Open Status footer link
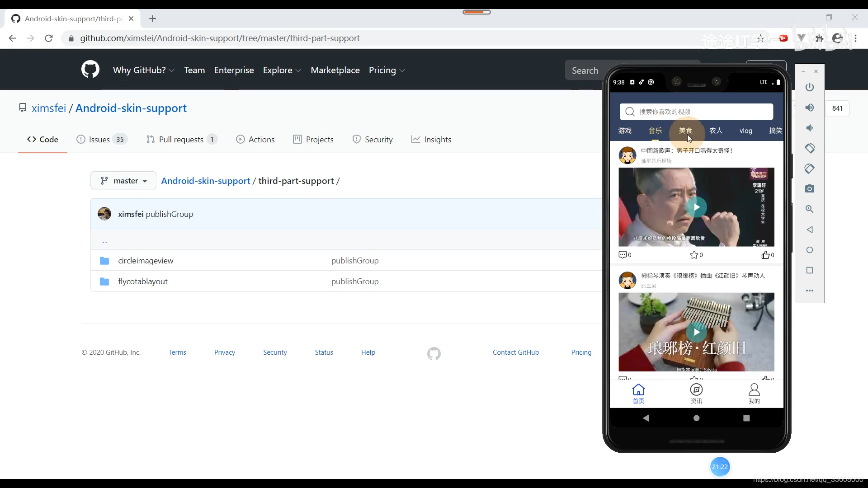Image resolution: width=868 pixels, height=488 pixels. (x=324, y=352)
